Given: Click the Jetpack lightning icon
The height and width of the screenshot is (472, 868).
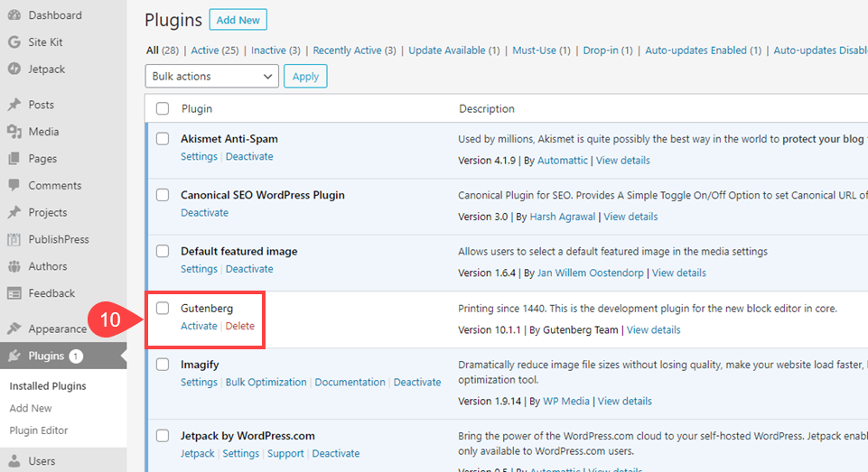Looking at the screenshot, I should [x=14, y=69].
